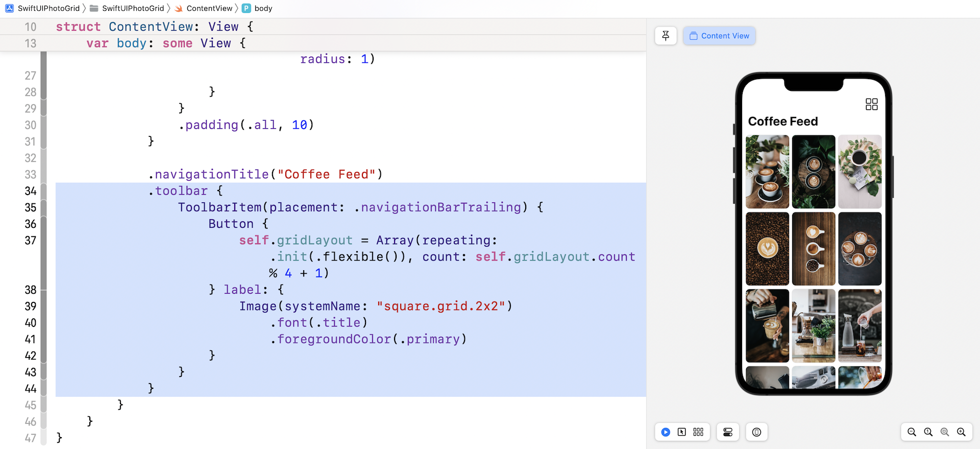Zoom preview to 100% actual size
The height and width of the screenshot is (449, 980).
[928, 432]
